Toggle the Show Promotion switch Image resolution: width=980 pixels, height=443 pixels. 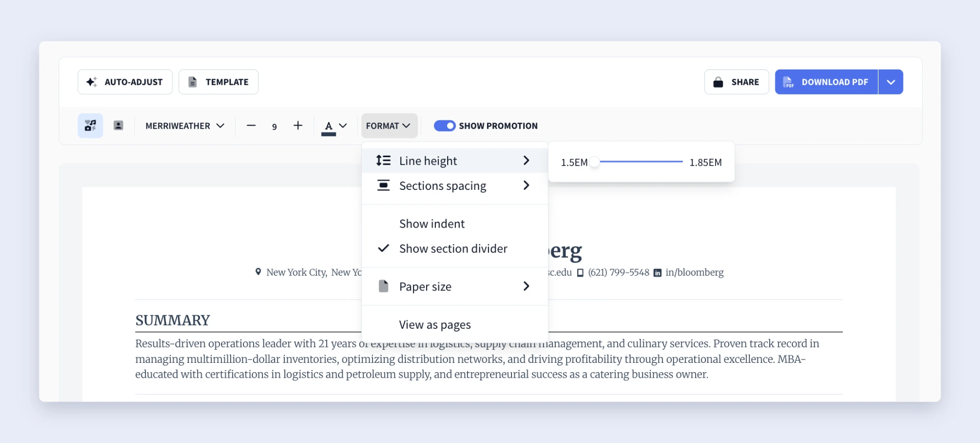point(445,126)
